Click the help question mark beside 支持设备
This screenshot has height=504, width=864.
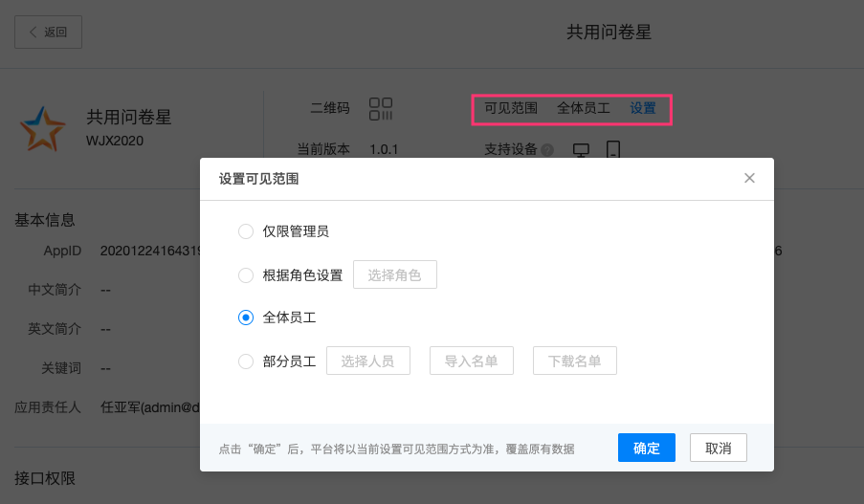point(547,150)
